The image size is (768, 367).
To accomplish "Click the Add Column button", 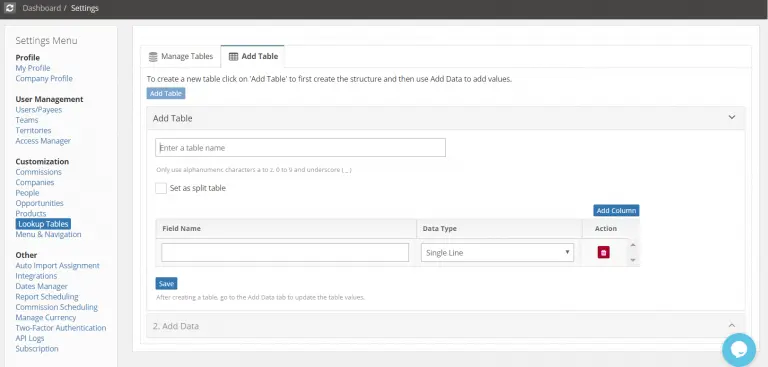I will tap(616, 211).
